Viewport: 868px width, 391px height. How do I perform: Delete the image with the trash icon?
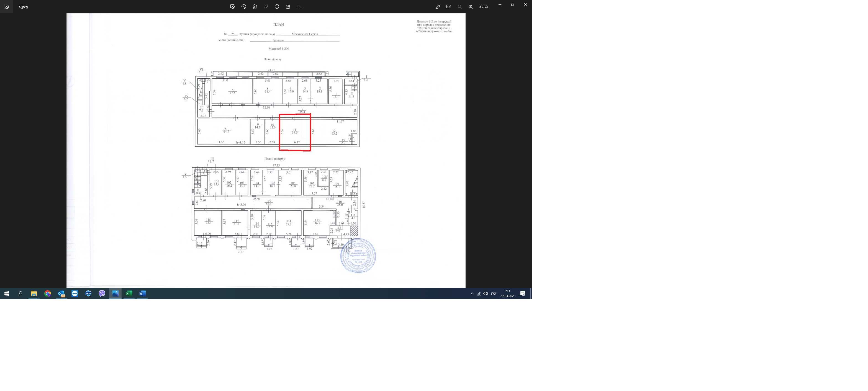click(255, 7)
